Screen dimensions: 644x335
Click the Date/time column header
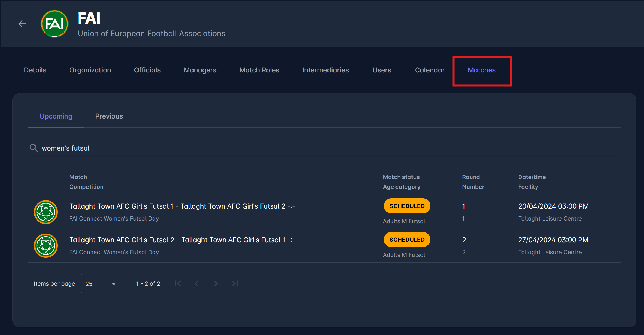532,177
